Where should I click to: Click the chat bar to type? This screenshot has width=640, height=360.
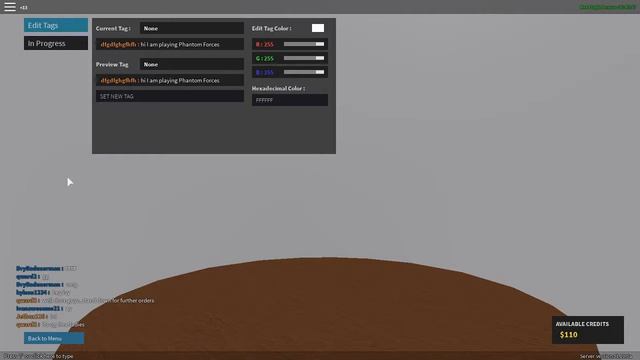tap(39, 356)
